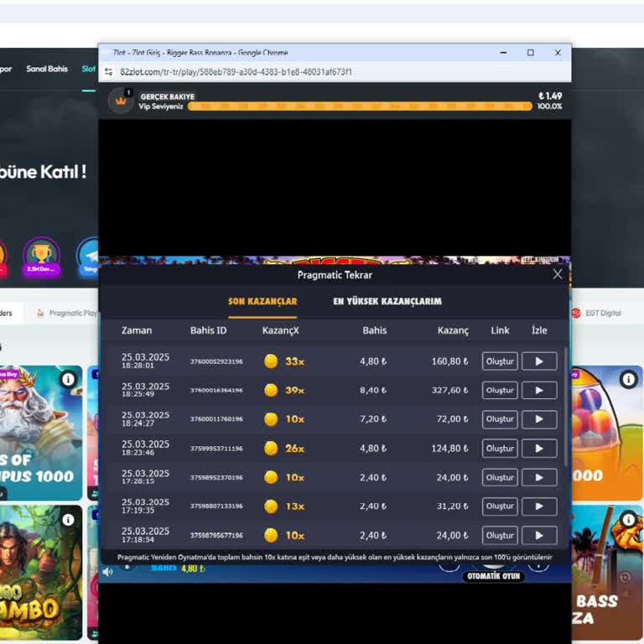Image resolution: width=644 pixels, height=644 pixels.
Task: Click bet ID 37600052923196
Action: click(216, 361)
